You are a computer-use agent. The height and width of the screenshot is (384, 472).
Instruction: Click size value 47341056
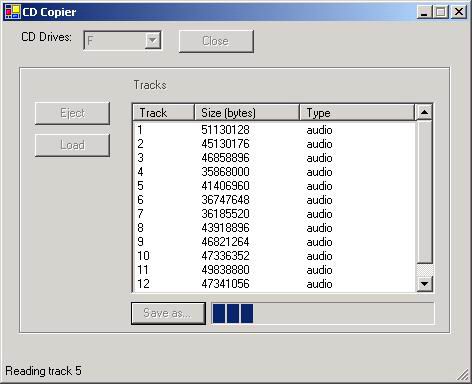[x=225, y=284]
